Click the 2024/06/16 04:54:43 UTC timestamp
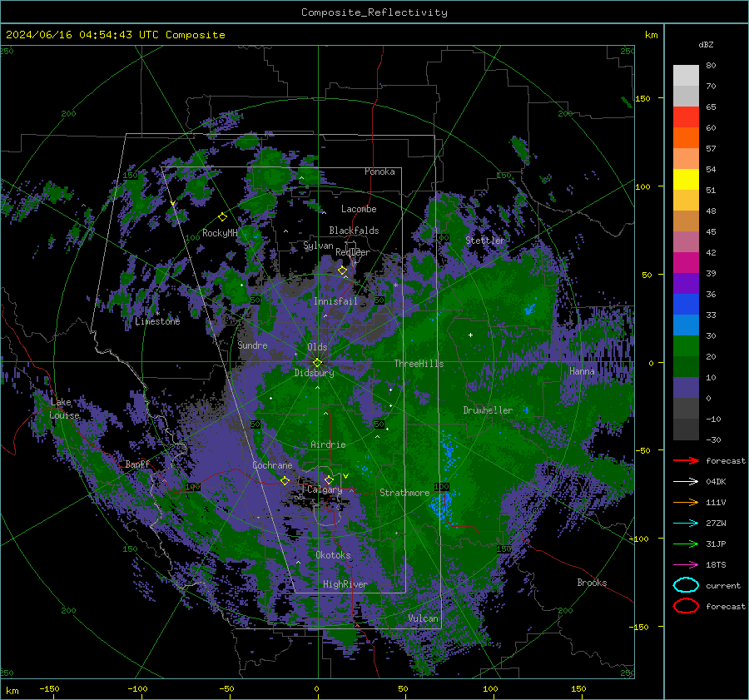 coord(115,35)
